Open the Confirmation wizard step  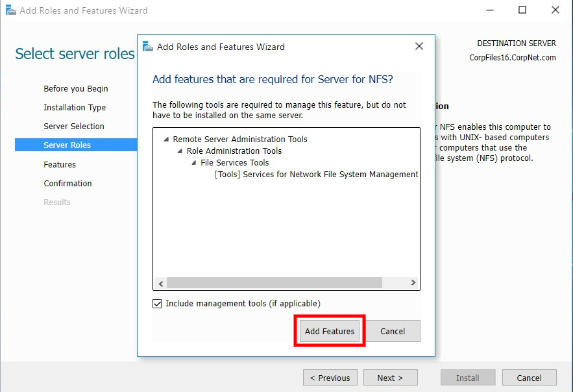67,183
